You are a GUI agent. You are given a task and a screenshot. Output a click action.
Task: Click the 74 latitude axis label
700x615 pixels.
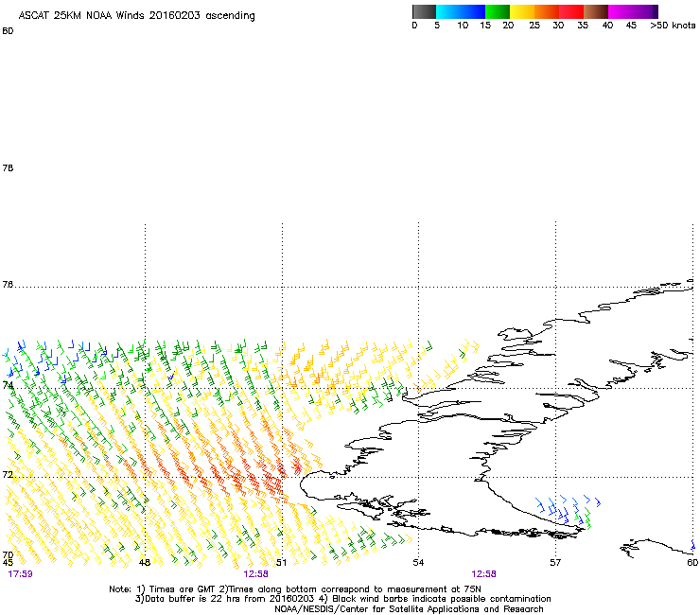(x=8, y=385)
